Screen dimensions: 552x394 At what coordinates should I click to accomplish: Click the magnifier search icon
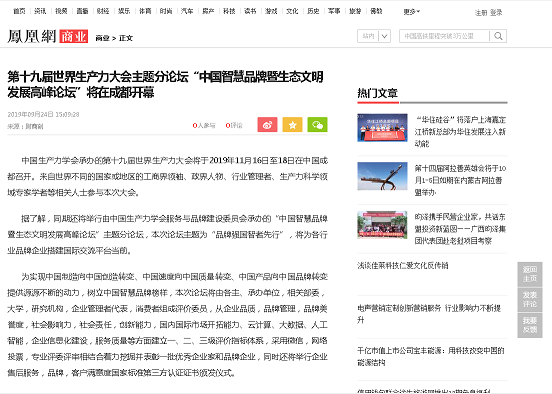pos(498,36)
